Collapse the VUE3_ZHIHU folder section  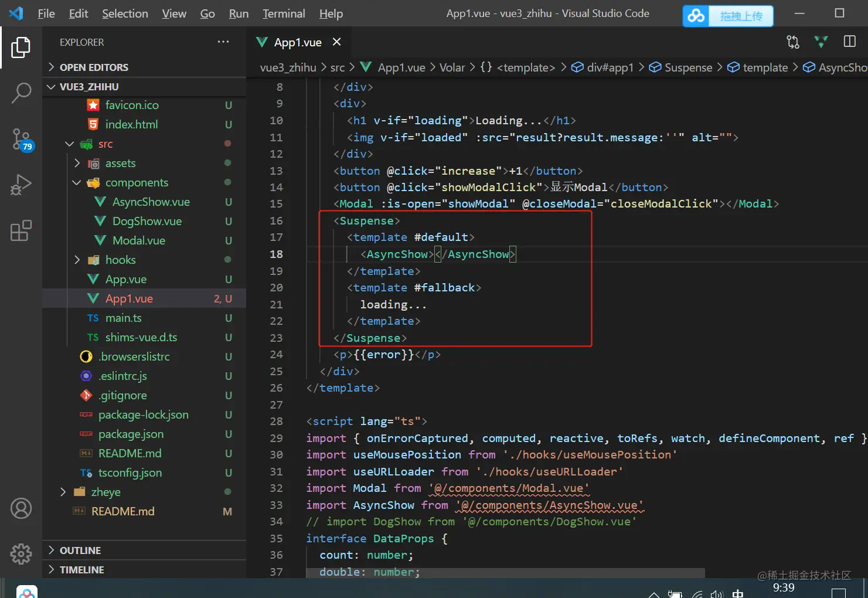(x=144, y=87)
